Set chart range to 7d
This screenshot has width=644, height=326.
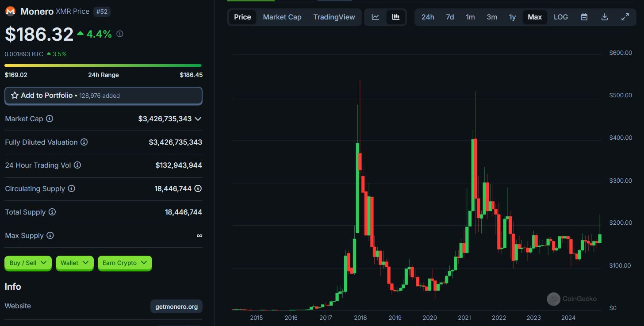click(450, 17)
